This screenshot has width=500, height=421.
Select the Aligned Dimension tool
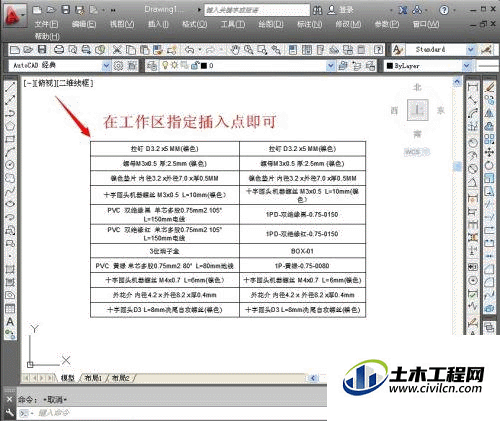473,100
